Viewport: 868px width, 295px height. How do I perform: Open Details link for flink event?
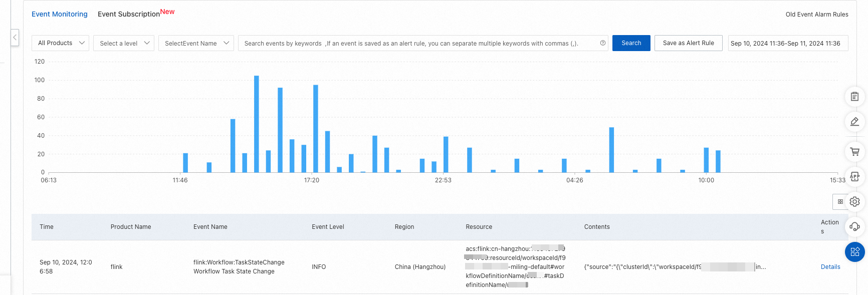click(830, 267)
